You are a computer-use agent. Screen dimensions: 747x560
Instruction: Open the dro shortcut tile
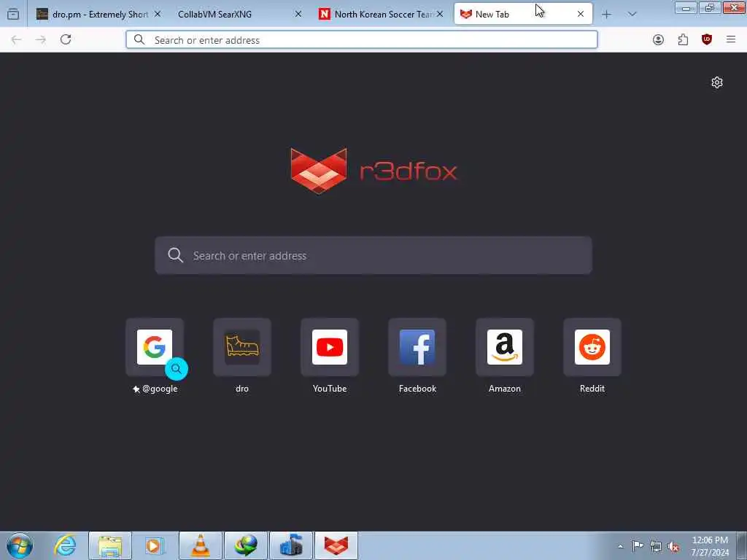pyautogui.click(x=242, y=356)
